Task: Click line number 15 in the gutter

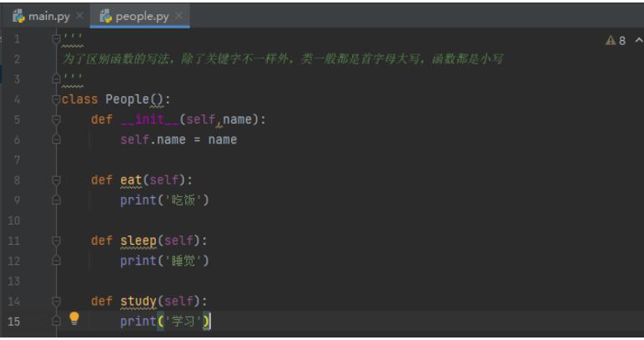Action: click(17, 322)
